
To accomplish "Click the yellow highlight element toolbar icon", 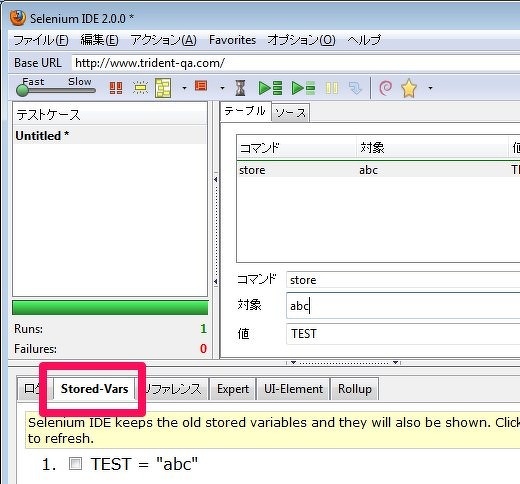I will point(140,88).
